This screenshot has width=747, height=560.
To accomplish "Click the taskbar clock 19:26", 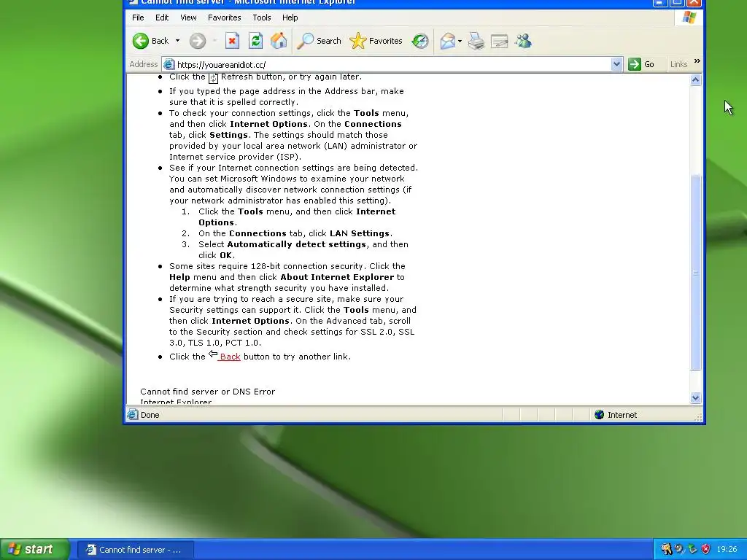I will 727,550.
